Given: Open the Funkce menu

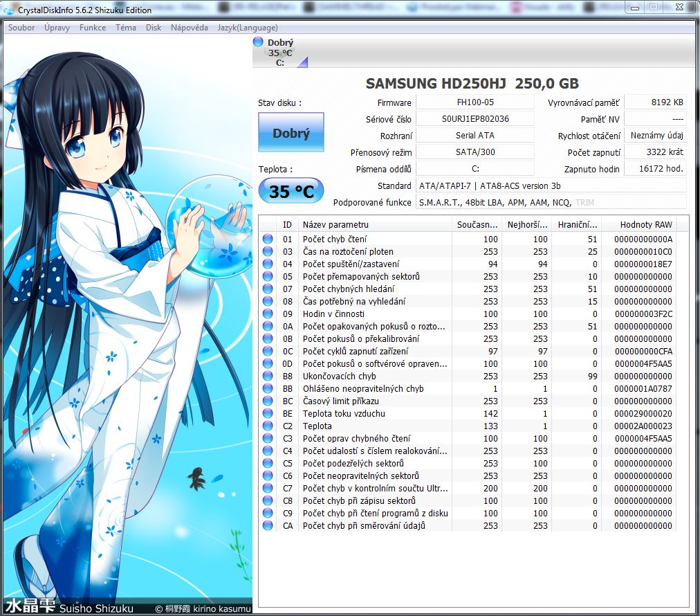Looking at the screenshot, I should [x=93, y=28].
